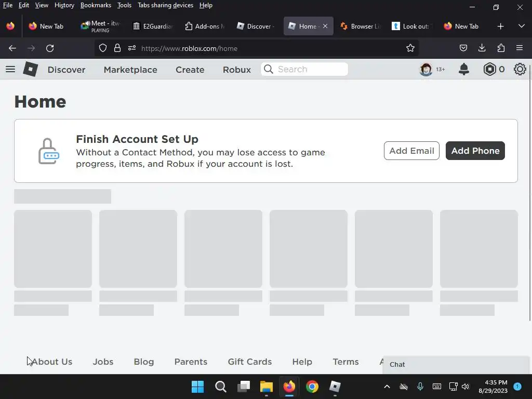Click the Add Email button
This screenshot has width=532, height=399.
pos(411,151)
